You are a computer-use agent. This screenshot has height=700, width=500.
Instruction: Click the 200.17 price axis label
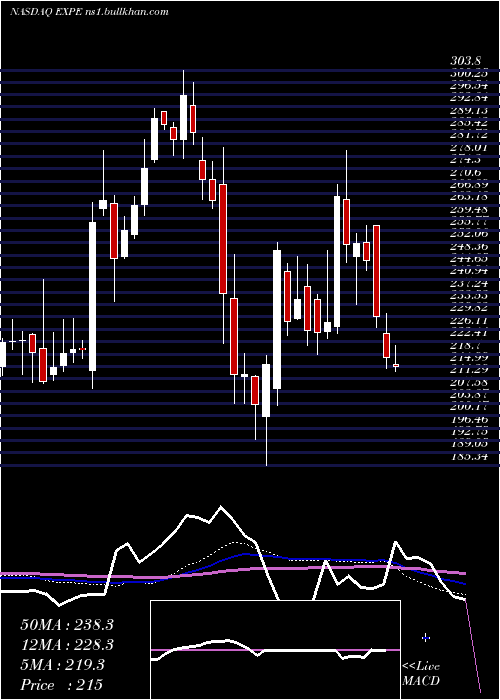click(x=468, y=407)
